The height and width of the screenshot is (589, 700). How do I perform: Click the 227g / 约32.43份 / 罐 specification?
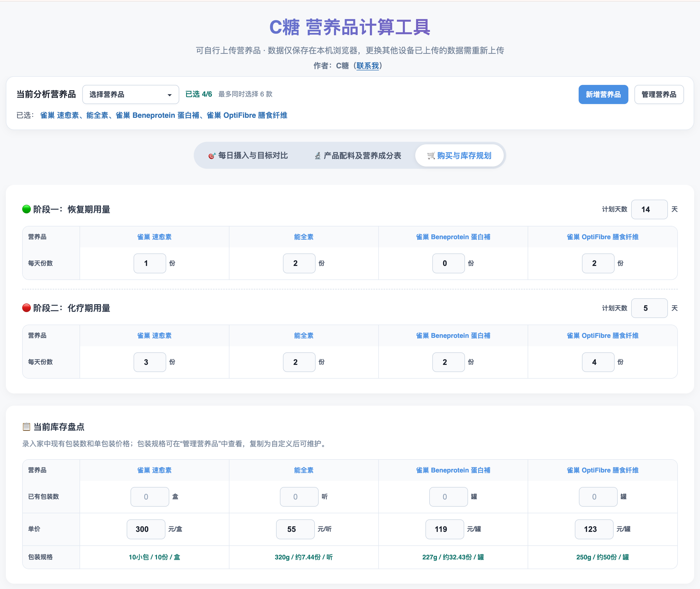click(x=453, y=557)
